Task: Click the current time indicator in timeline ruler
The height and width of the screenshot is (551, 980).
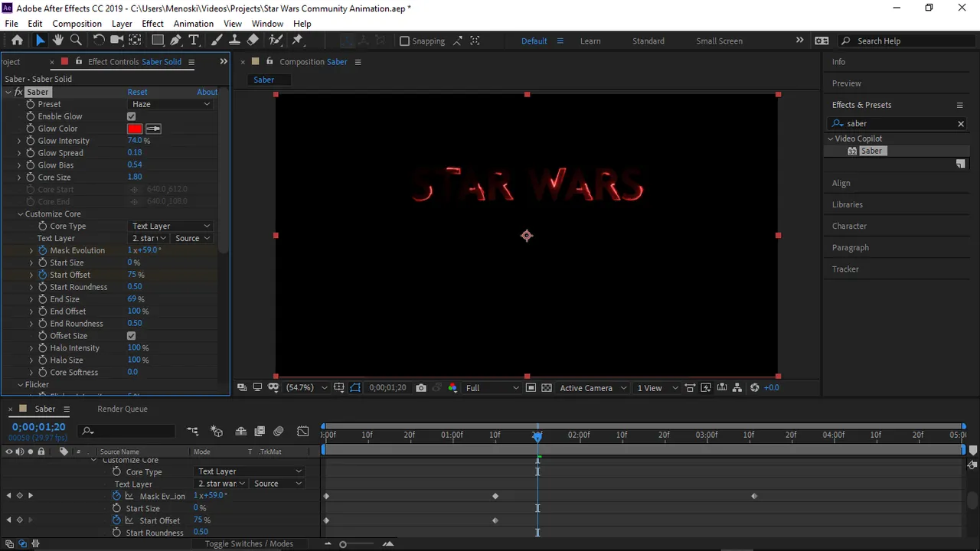Action: 537,435
